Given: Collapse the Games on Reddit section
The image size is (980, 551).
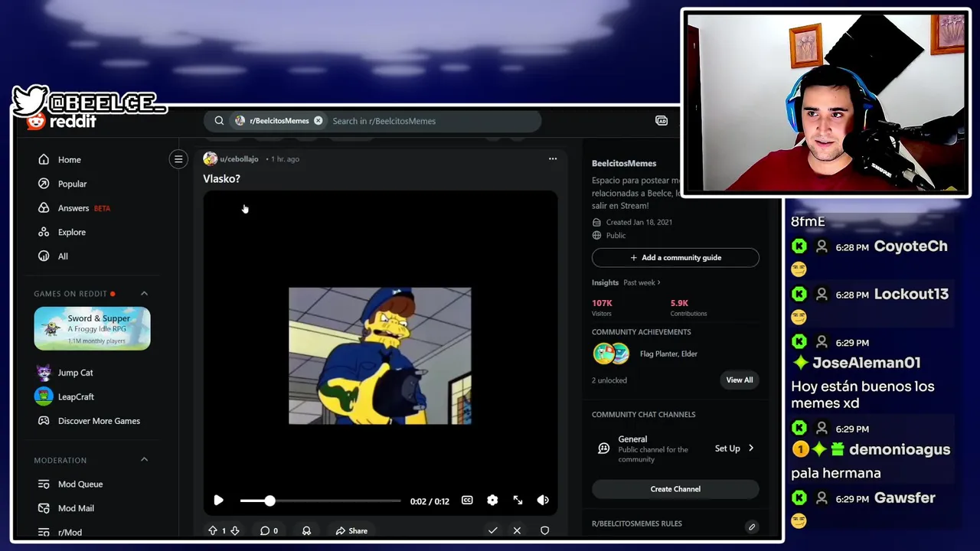Looking at the screenshot, I should tap(144, 294).
